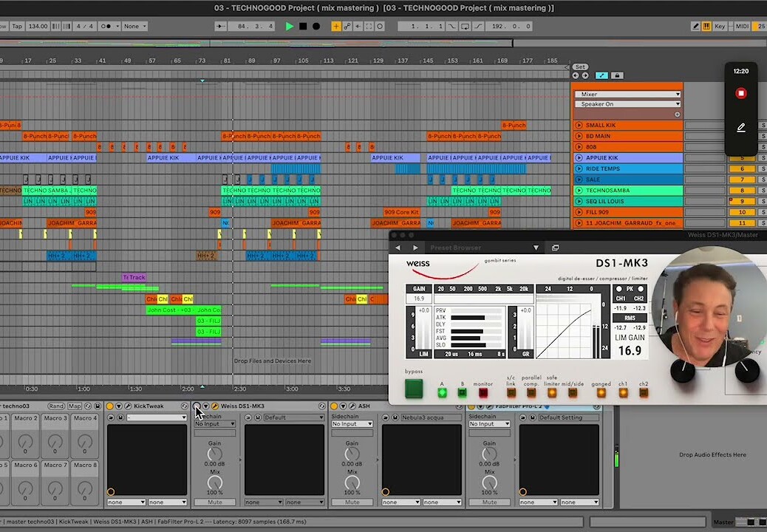The image size is (767, 532).
Task: Open the ASH Sidechain No Input dropdown
Action: tap(352, 424)
